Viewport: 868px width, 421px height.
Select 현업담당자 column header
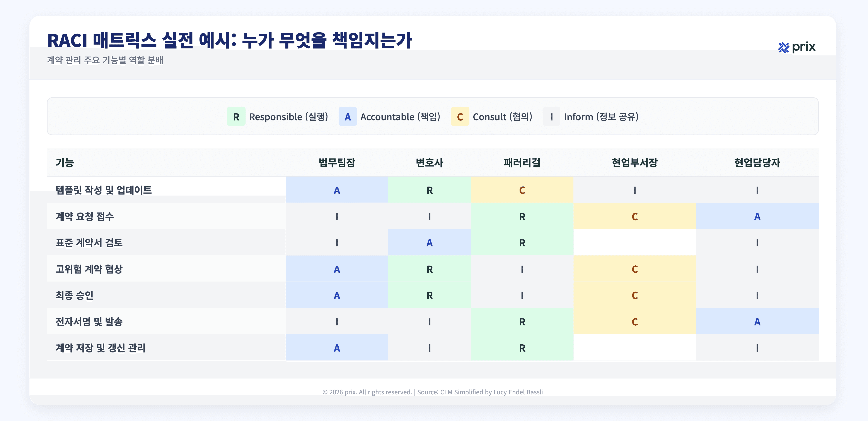[757, 163]
